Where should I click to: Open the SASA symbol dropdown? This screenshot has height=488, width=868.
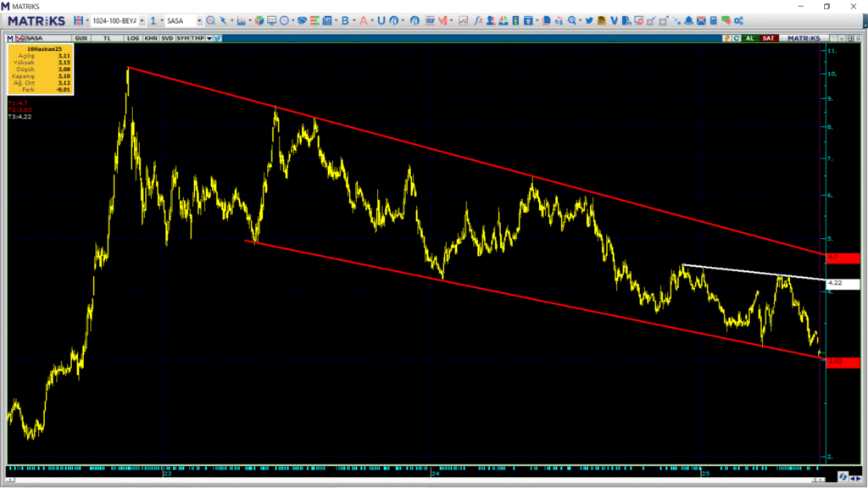(199, 20)
